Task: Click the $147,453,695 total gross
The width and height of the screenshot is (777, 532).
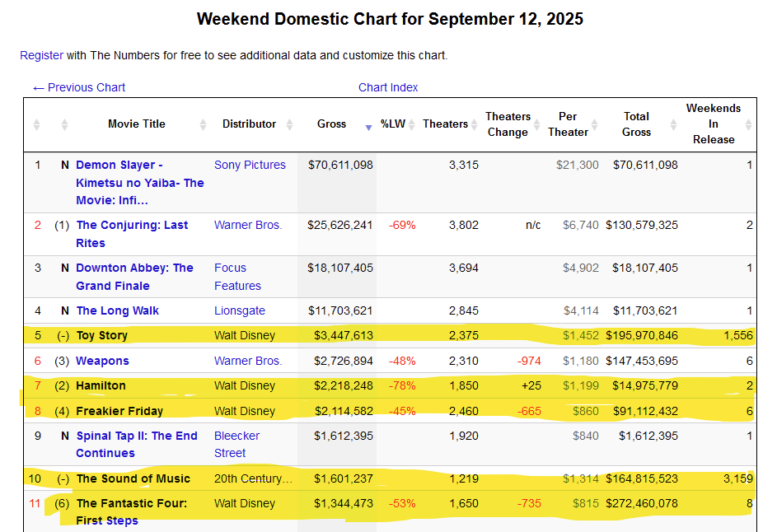Action: [x=642, y=361]
